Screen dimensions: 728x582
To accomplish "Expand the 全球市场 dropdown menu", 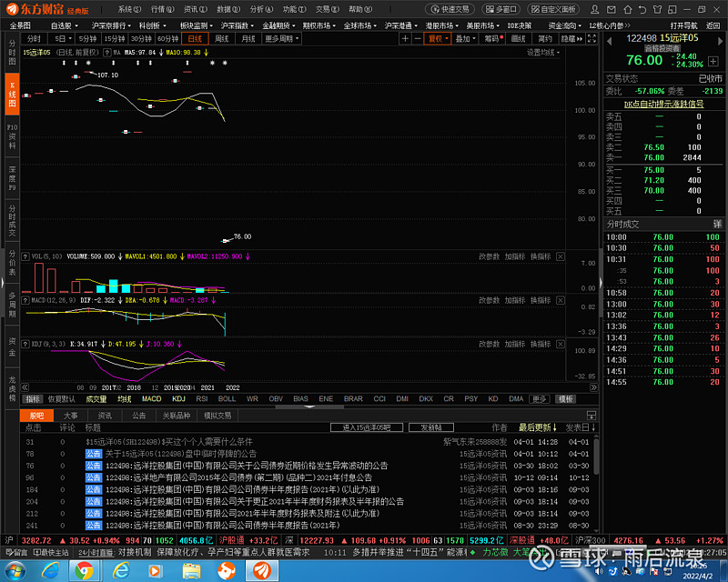I will pyautogui.click(x=361, y=25).
